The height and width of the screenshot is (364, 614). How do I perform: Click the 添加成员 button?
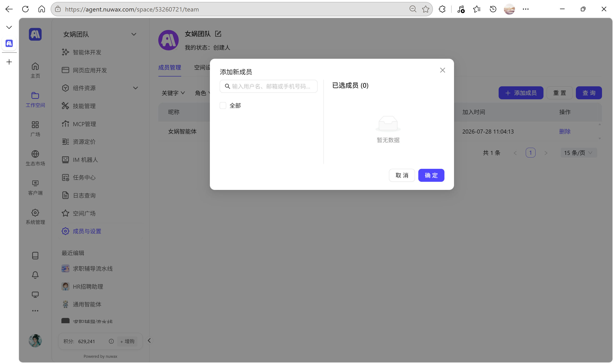(520, 93)
